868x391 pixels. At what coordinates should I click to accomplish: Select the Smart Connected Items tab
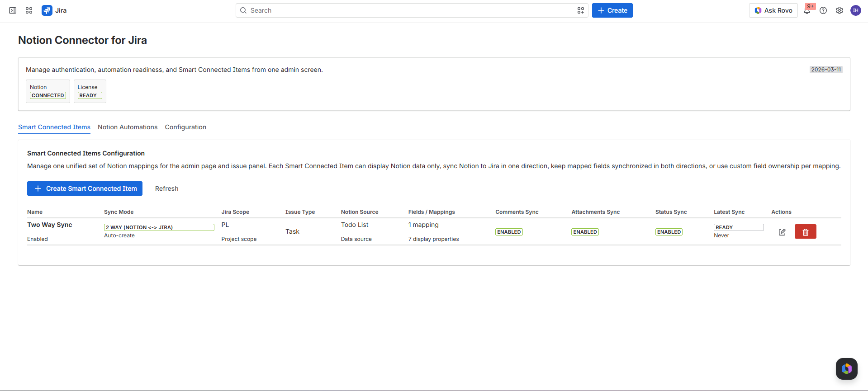(x=54, y=127)
